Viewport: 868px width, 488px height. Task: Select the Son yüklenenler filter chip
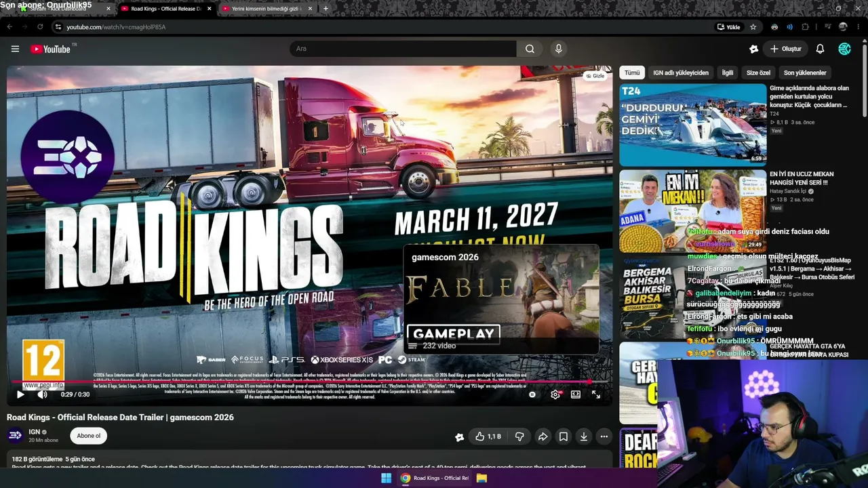805,73
